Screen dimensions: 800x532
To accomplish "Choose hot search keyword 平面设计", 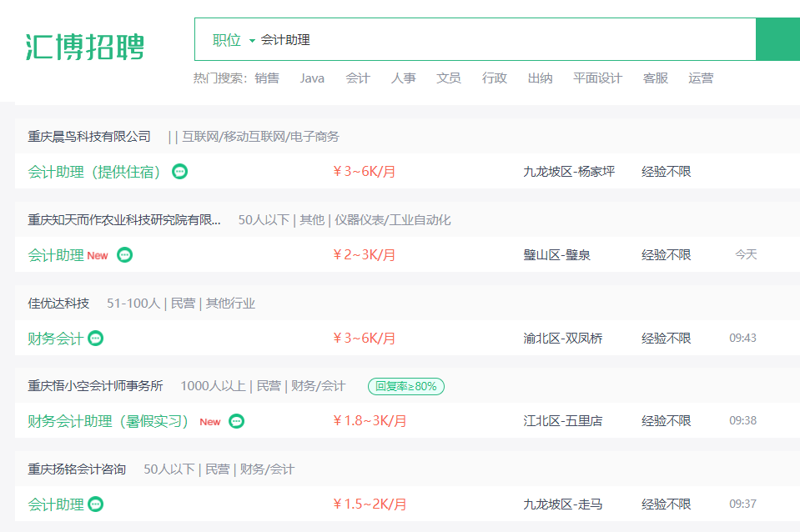I will point(597,78).
